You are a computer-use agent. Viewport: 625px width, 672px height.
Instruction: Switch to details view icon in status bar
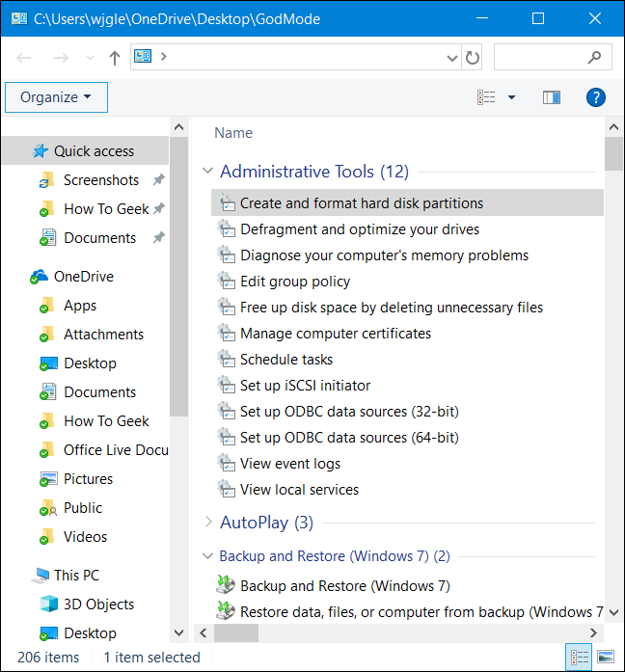tap(580, 658)
